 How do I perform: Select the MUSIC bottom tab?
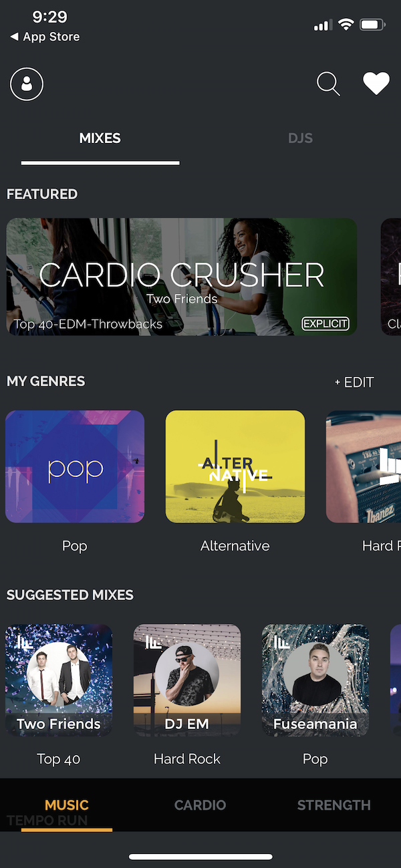coord(67,805)
